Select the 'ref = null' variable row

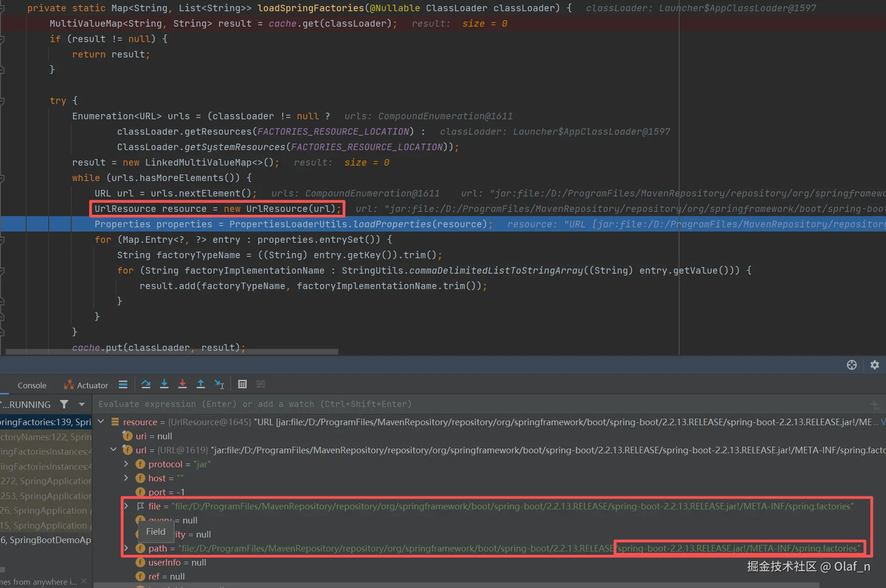coord(489,576)
